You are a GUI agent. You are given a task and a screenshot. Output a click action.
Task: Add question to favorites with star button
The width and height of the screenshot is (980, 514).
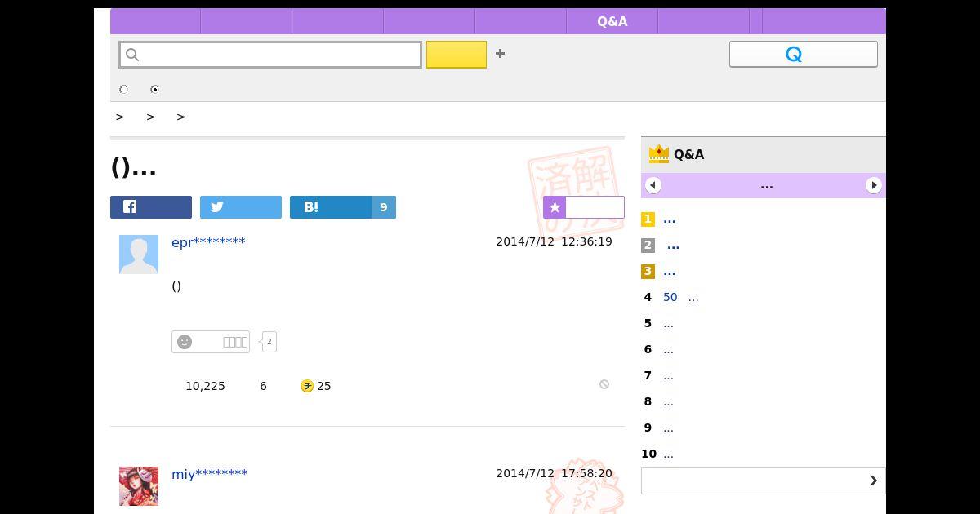click(584, 207)
